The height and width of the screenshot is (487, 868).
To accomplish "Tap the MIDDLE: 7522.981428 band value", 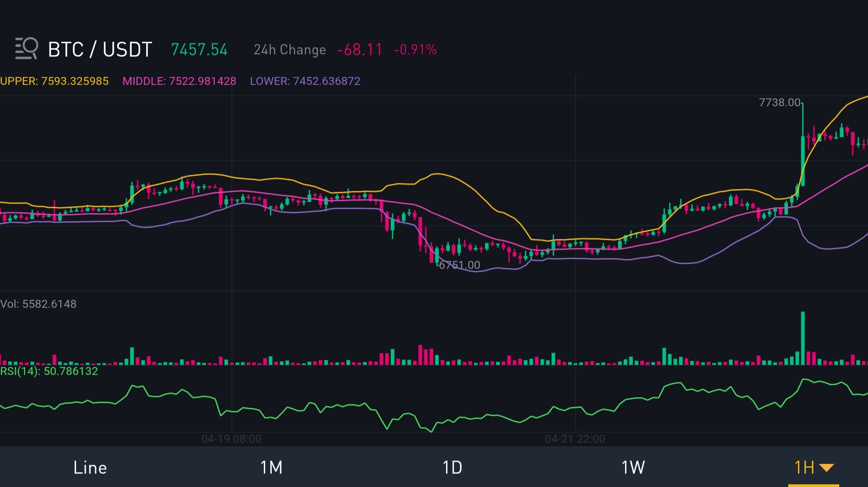I will click(179, 81).
